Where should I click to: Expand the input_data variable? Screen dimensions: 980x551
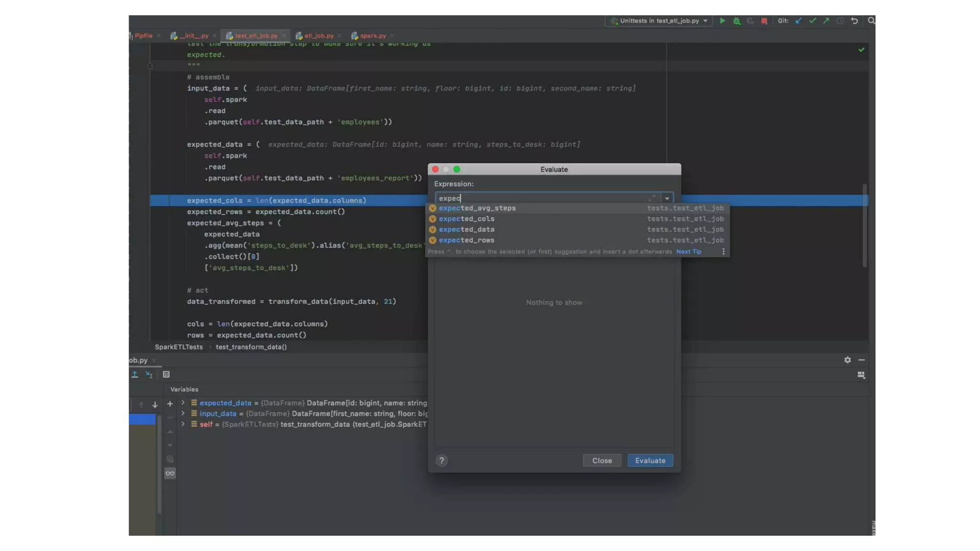pos(183,413)
